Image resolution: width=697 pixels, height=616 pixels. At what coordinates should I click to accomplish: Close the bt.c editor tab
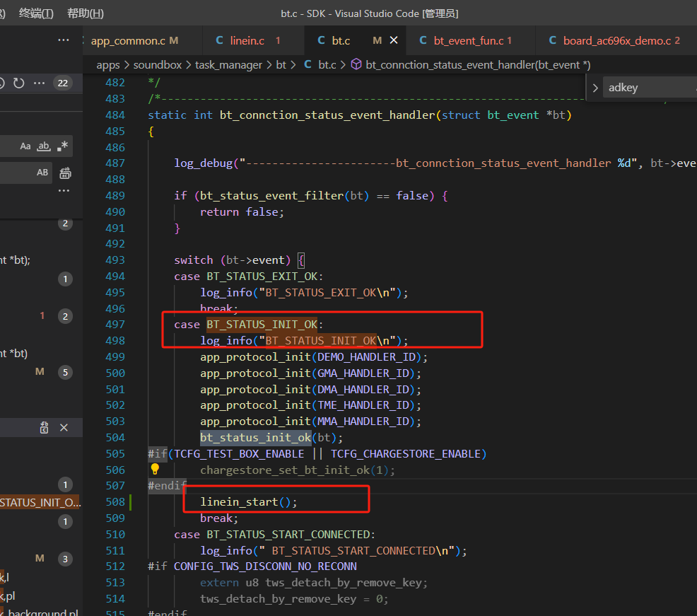point(394,40)
